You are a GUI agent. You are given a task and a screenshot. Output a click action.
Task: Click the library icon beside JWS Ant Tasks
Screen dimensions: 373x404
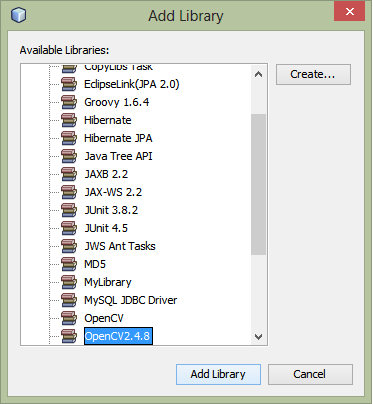pos(69,246)
